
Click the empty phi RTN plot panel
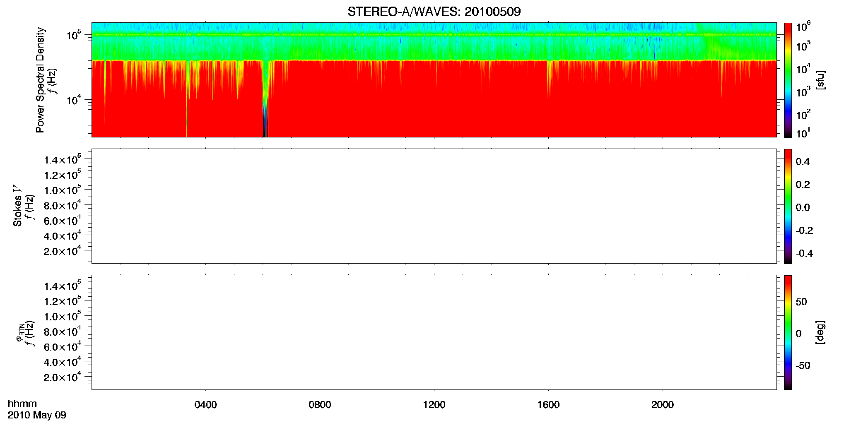pos(434,332)
